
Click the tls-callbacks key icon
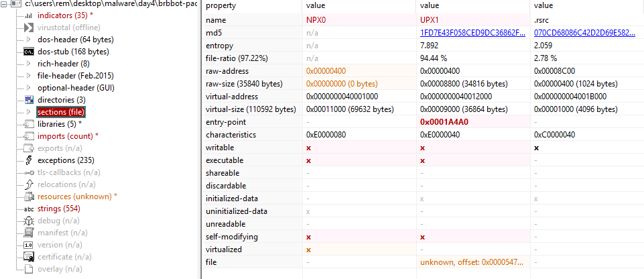coord(28,172)
